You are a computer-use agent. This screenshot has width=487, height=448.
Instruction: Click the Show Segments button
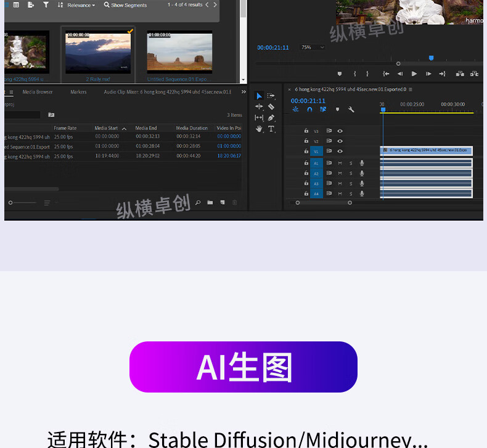tap(125, 5)
